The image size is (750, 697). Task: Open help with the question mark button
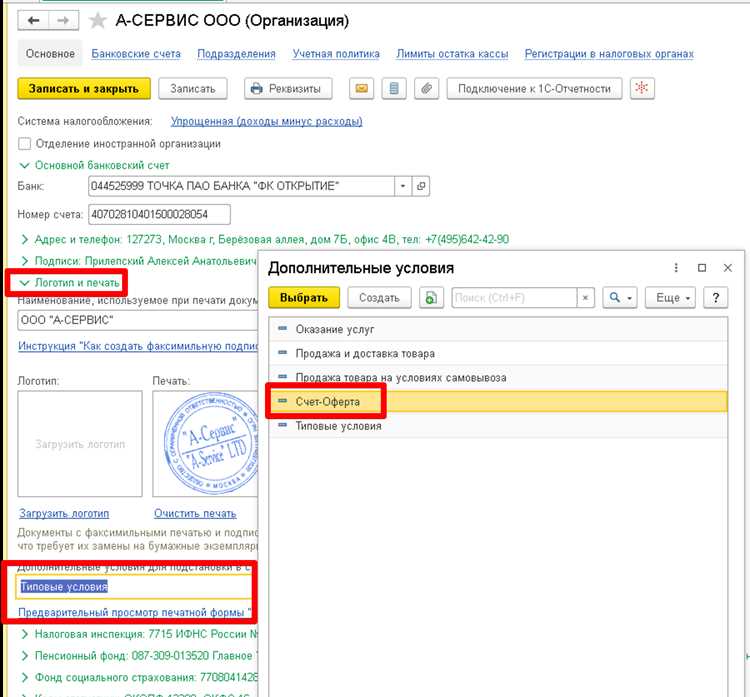click(x=716, y=298)
